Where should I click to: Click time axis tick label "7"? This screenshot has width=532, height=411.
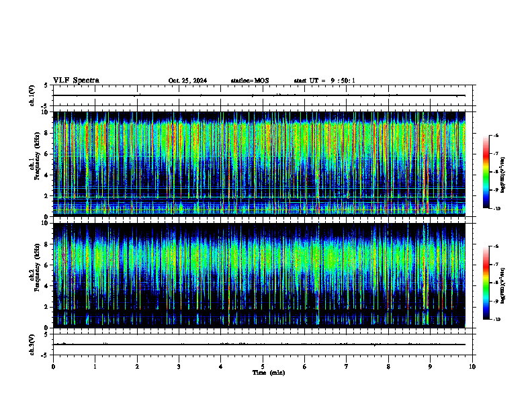[x=347, y=367]
